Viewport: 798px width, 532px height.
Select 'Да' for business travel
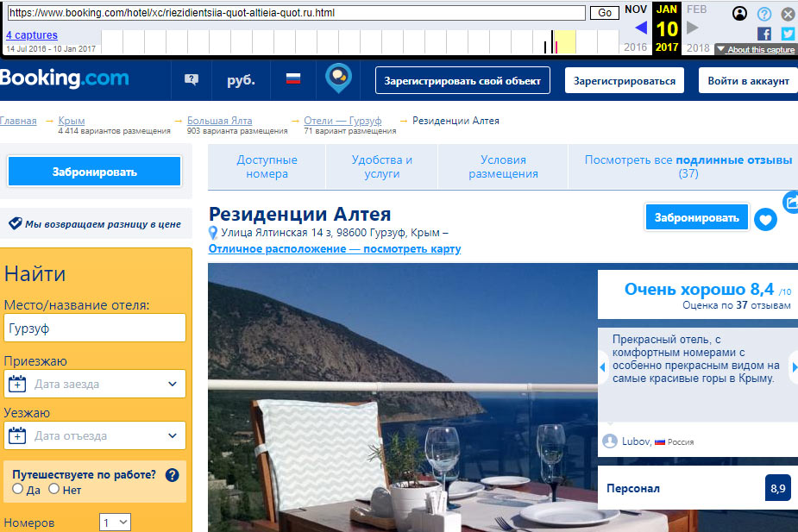tap(18, 489)
